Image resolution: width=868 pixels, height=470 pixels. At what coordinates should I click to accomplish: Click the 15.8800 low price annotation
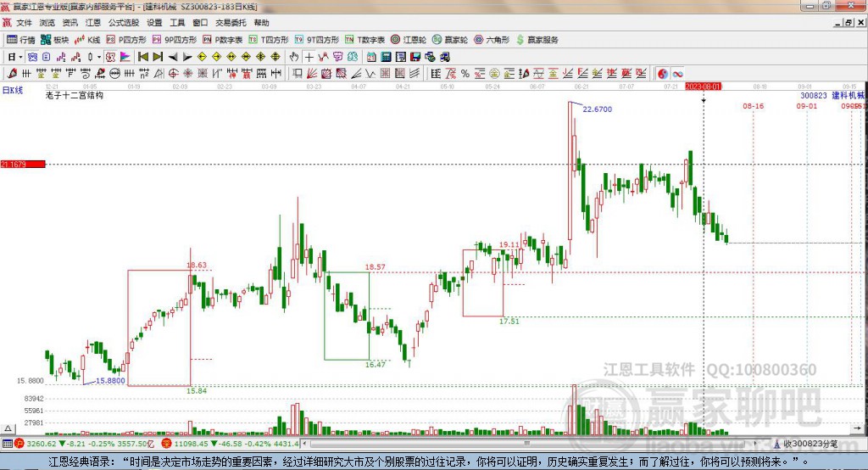tap(110, 381)
